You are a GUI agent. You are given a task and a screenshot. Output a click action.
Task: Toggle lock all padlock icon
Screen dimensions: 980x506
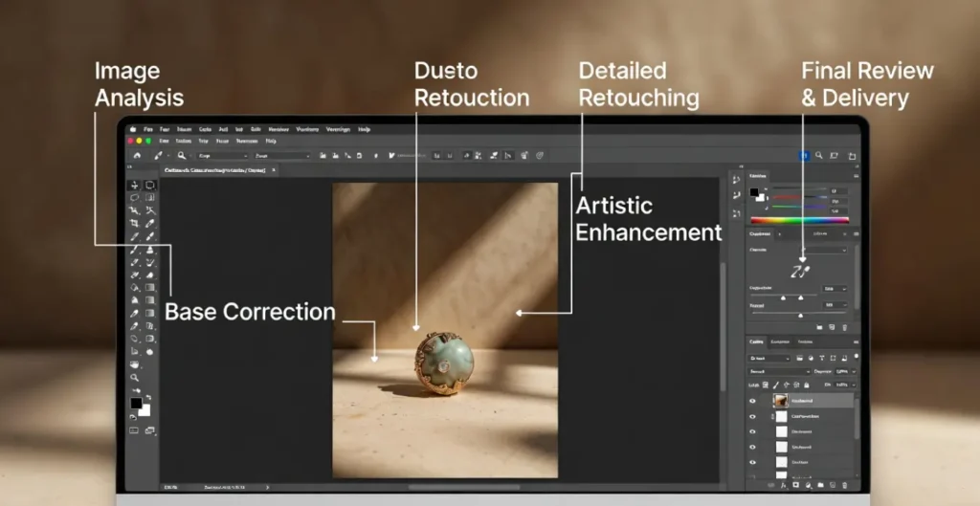(806, 385)
